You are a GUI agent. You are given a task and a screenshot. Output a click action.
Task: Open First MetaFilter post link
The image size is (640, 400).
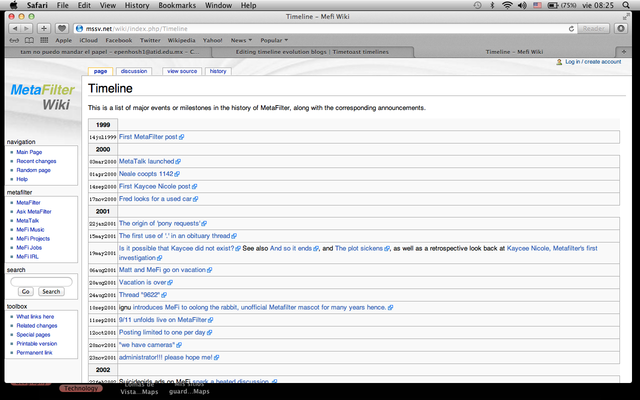148,137
